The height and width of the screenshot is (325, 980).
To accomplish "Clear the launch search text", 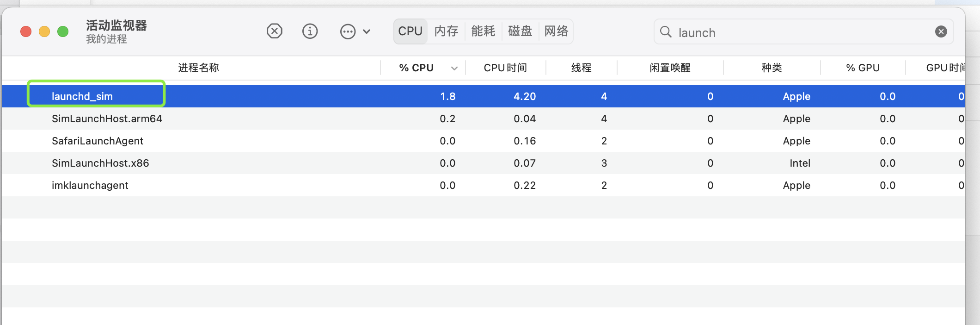I will tap(941, 31).
